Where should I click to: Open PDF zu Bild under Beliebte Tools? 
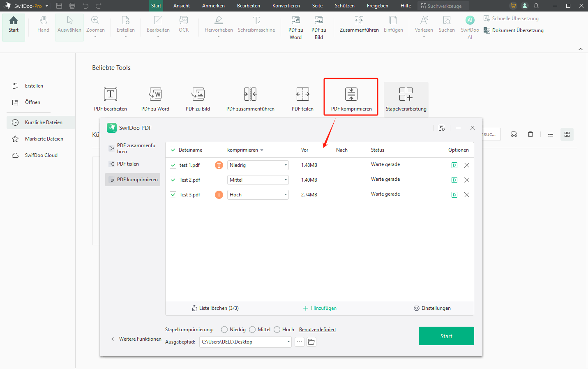(198, 99)
